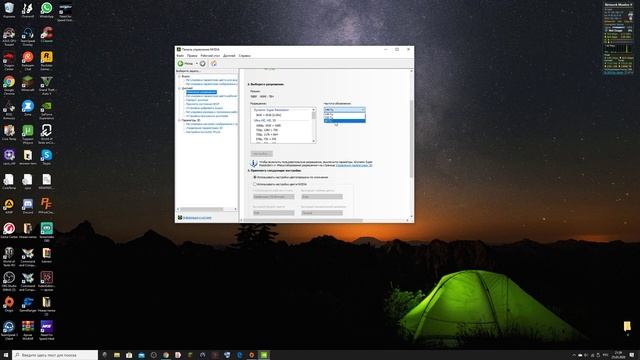Open the Recycle Bin desktop icon
Image resolution: width=640 pixels, height=360 pixels.
pyautogui.click(x=9, y=10)
